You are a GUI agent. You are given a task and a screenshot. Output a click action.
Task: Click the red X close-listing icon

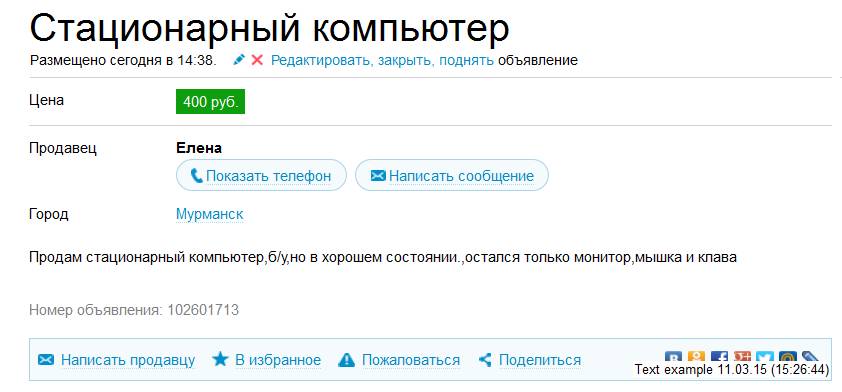[257, 60]
